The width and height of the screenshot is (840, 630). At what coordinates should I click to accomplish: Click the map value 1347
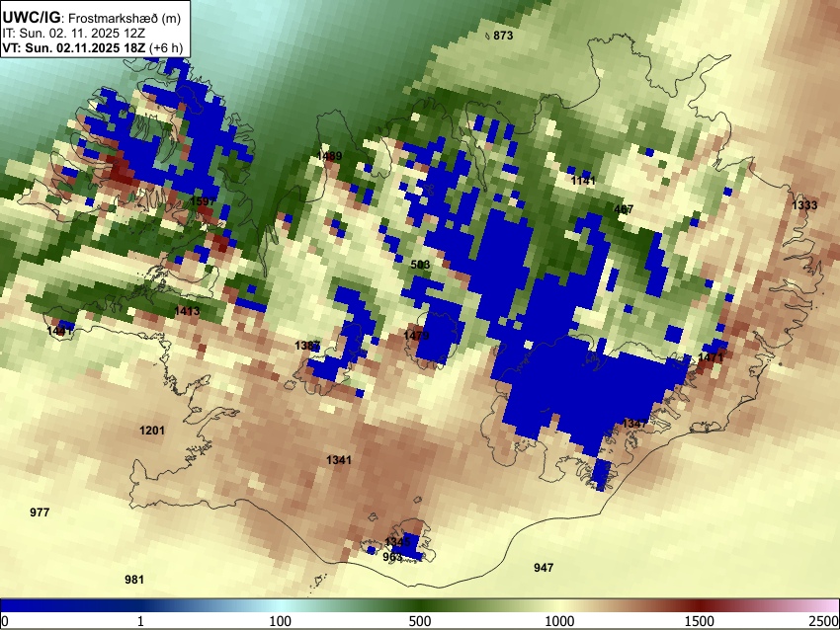(x=634, y=424)
